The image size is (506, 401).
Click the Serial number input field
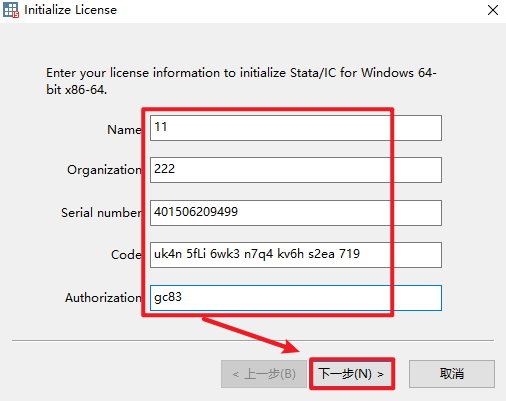[296, 213]
